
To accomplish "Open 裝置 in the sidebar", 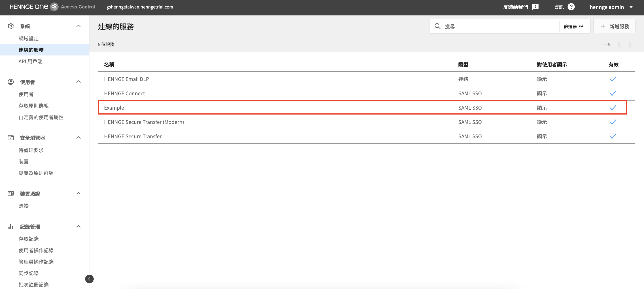I will click(x=23, y=162).
